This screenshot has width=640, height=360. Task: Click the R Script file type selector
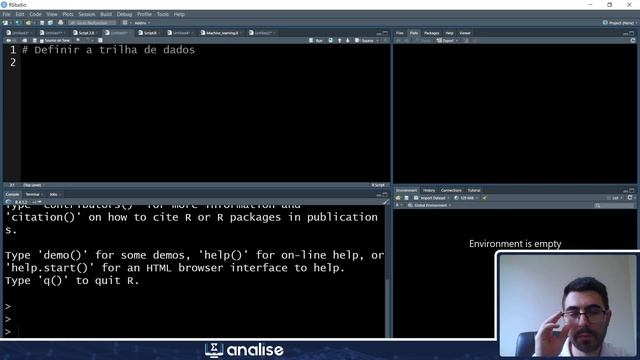click(x=378, y=185)
